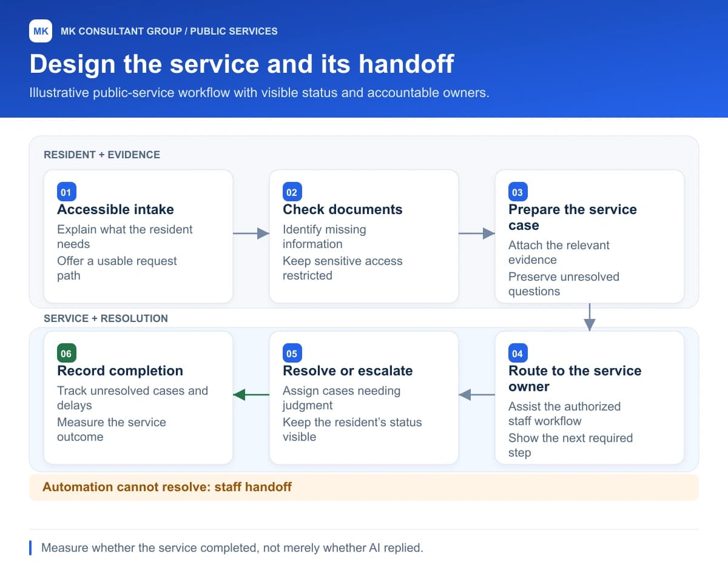Click the MK logo badge in the header
Viewport: 728px width, 570px height.
41,31
